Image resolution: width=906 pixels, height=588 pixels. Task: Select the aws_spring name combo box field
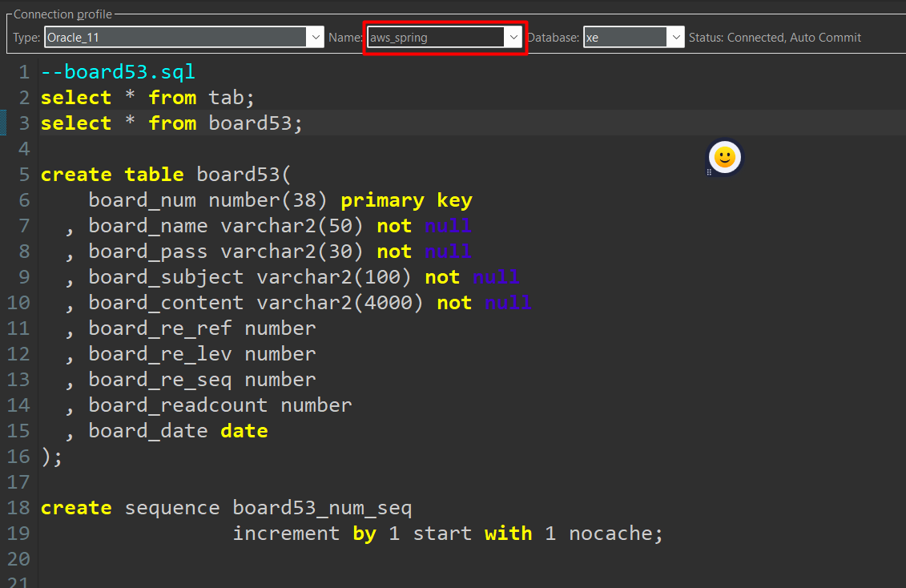[x=445, y=38]
